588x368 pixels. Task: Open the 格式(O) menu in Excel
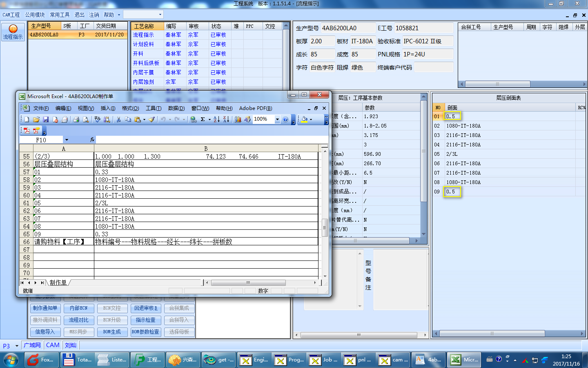[130, 108]
